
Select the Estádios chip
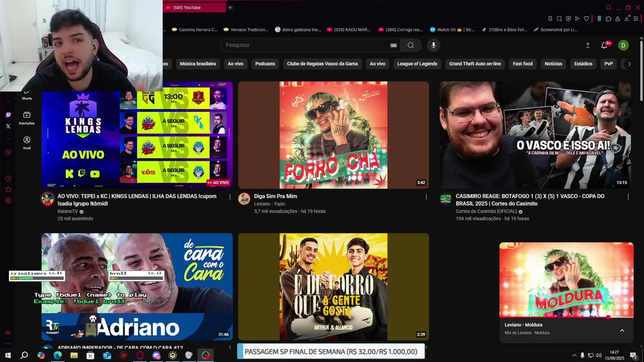tap(583, 64)
